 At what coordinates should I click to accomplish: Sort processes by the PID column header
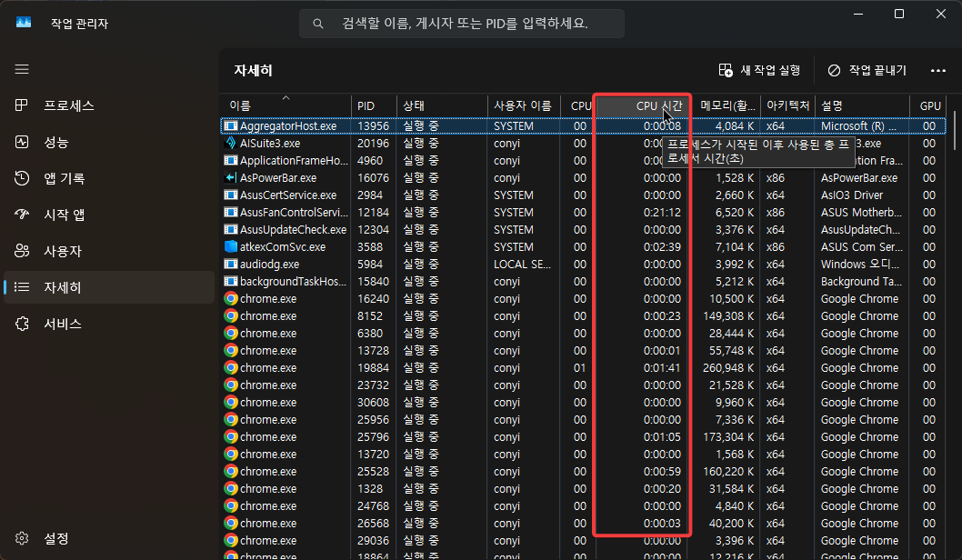pyautogui.click(x=373, y=105)
